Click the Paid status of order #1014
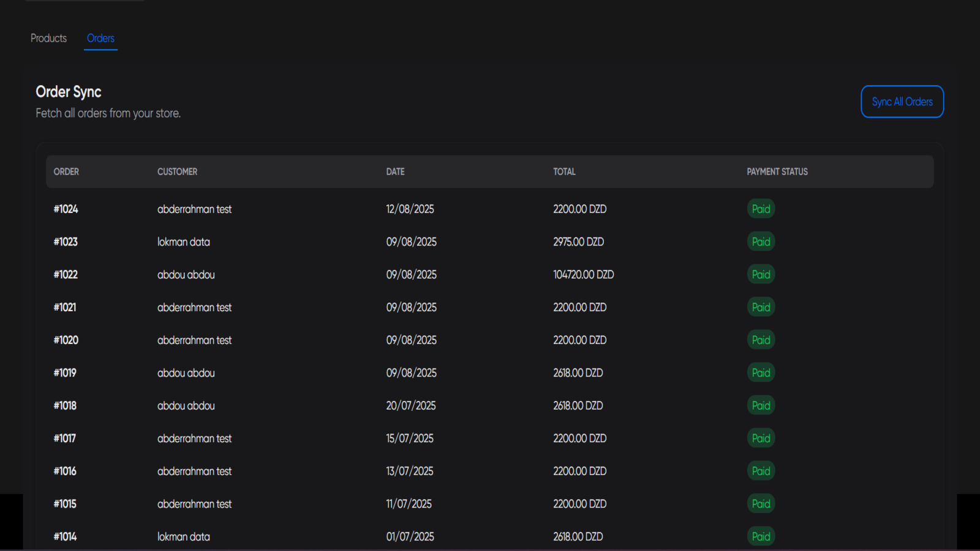The image size is (980, 551). pyautogui.click(x=761, y=536)
